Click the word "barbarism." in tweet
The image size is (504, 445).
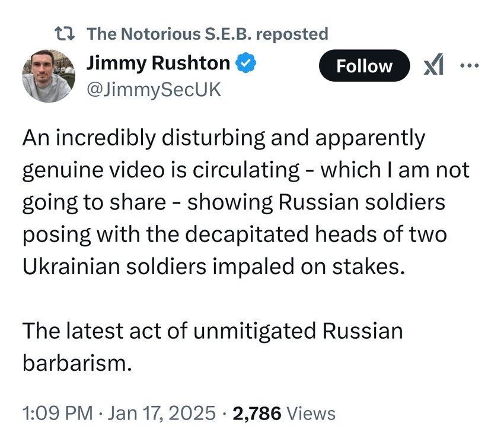76,363
